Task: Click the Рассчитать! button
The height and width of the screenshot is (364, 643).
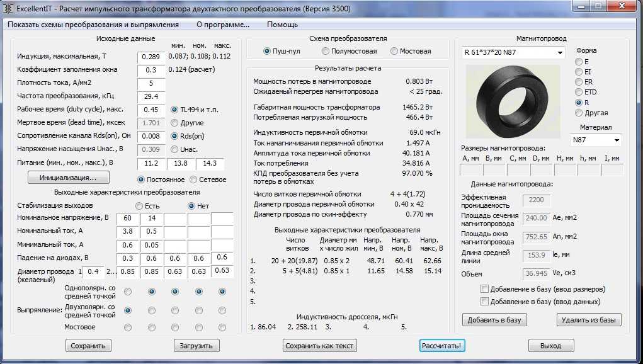Action: pyautogui.click(x=441, y=346)
